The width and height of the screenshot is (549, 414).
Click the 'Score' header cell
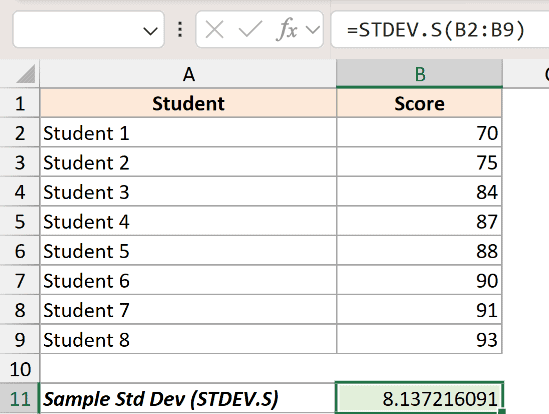click(419, 103)
